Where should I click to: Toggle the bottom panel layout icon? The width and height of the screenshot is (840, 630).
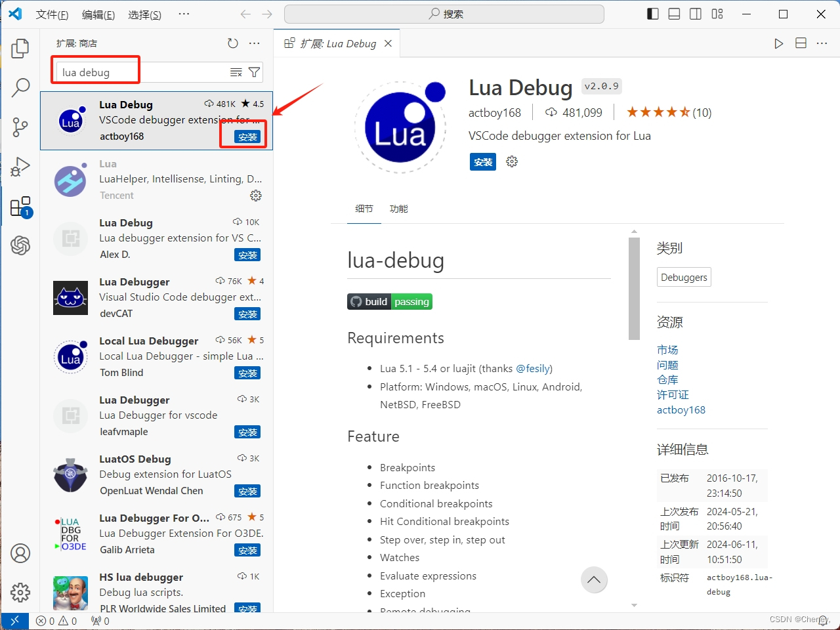674,14
